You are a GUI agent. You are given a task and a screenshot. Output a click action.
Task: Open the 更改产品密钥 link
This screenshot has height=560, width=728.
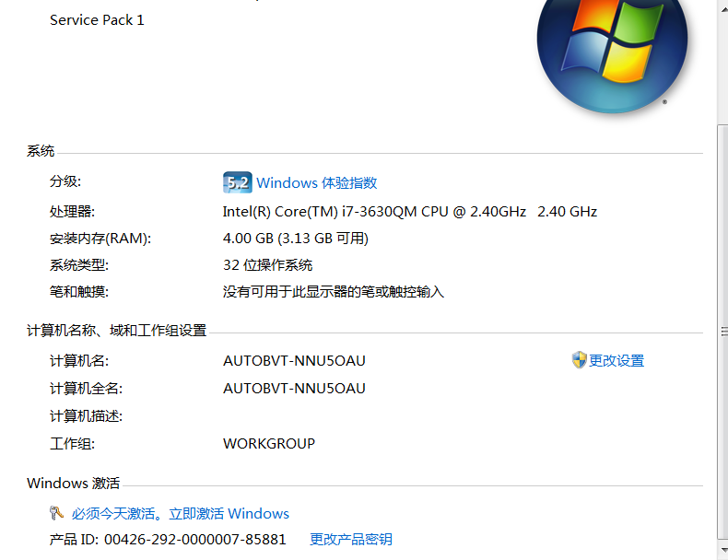[x=350, y=539]
